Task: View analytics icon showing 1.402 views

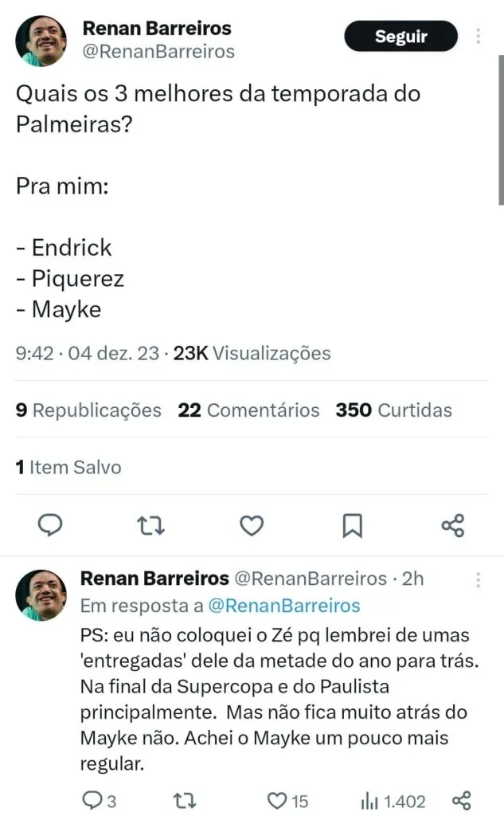Action: point(369,800)
